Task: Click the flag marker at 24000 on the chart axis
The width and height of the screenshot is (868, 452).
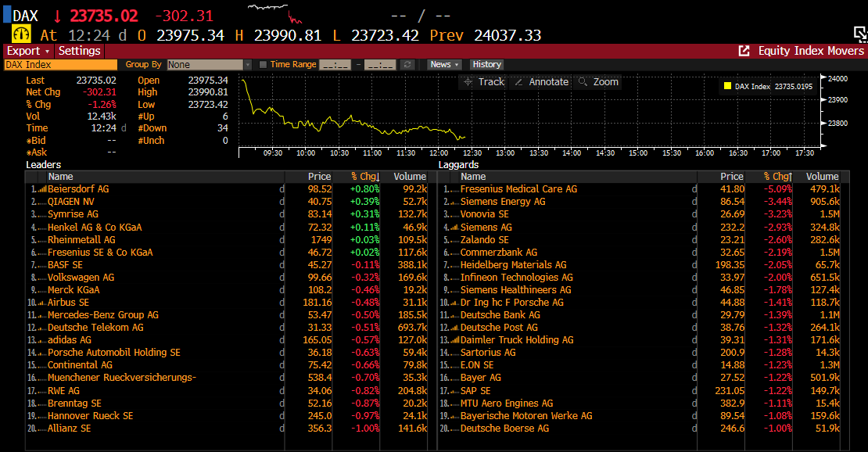Action: tap(823, 78)
